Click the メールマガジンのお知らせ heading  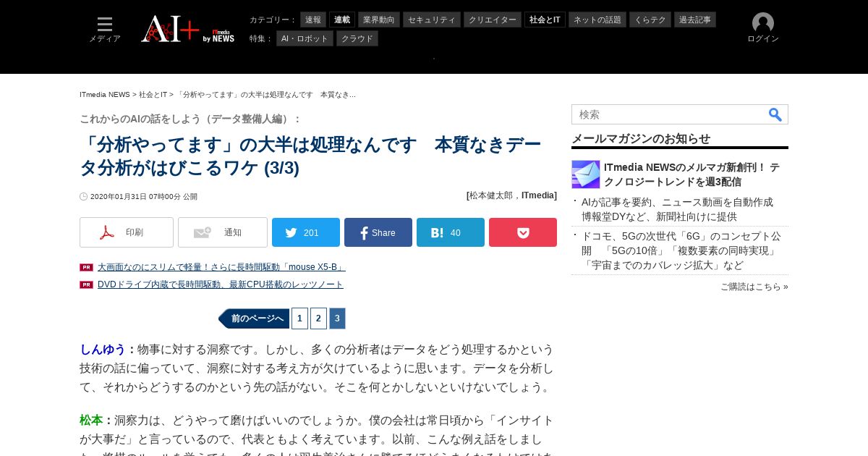point(641,138)
